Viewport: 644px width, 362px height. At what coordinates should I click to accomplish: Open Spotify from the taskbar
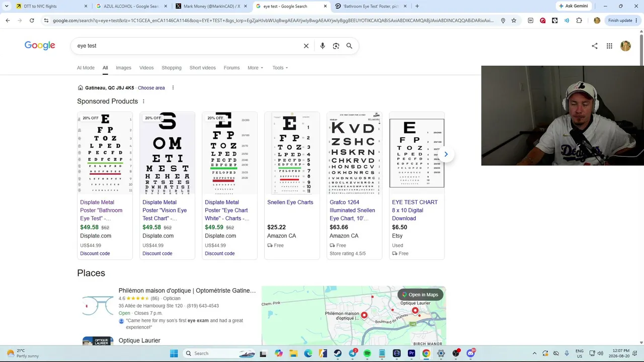367,353
